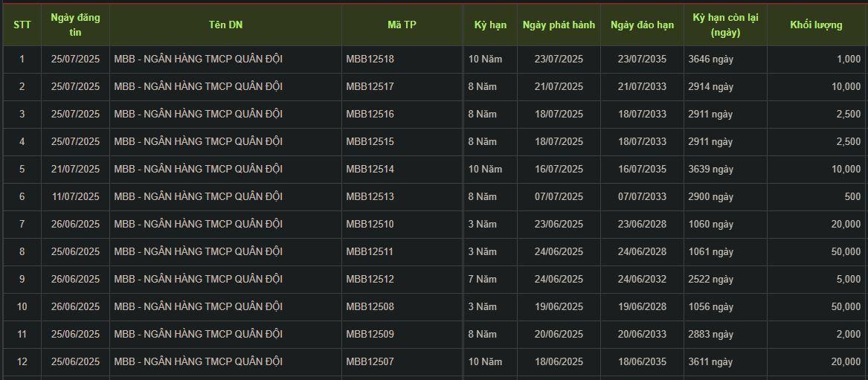Click maturity date 07/07/2033

[642, 197]
